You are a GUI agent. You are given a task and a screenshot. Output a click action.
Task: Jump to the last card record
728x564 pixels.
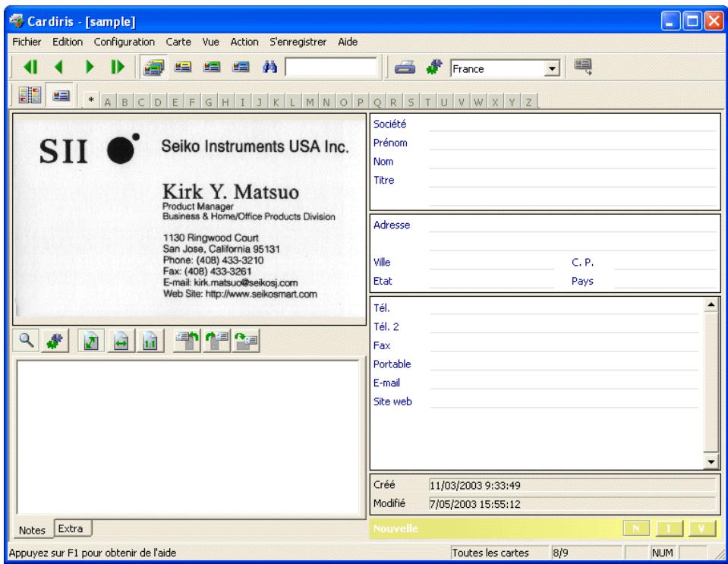tap(118, 68)
